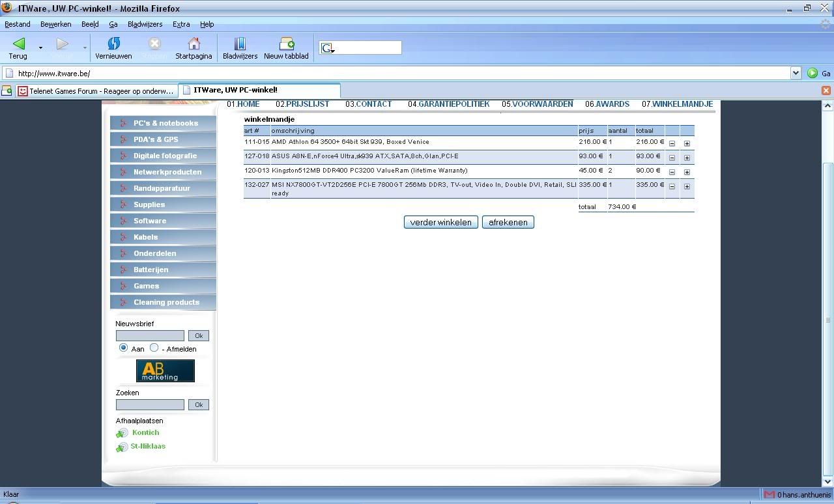This screenshot has height=504, width=834.
Task: Browse the Digitale fotografie category
Action: (163, 156)
